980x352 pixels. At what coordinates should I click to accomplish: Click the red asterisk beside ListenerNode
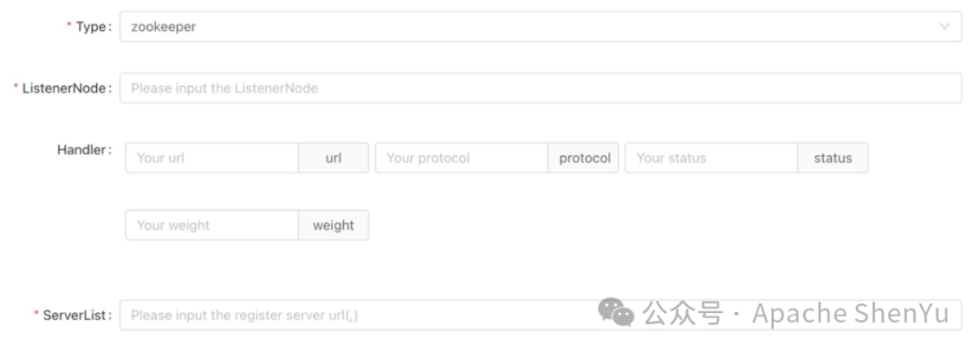16,87
